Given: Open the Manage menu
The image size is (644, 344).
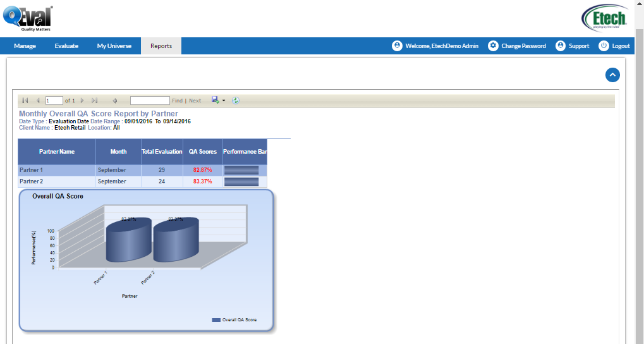Looking at the screenshot, I should (x=25, y=46).
